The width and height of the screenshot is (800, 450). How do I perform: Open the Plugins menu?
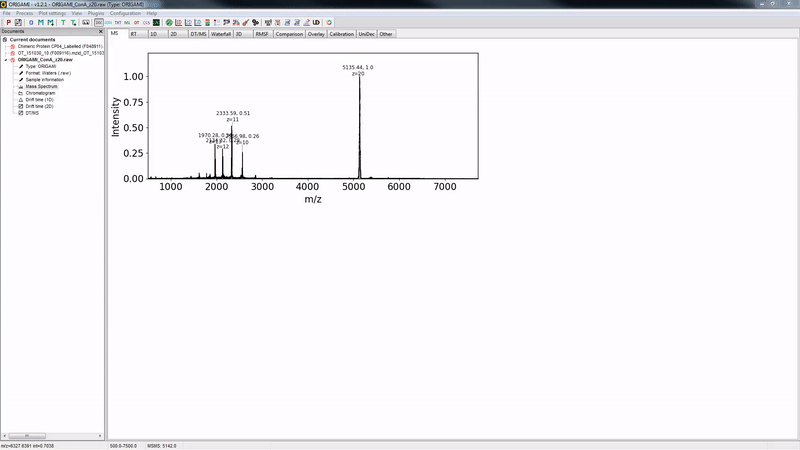click(x=96, y=13)
